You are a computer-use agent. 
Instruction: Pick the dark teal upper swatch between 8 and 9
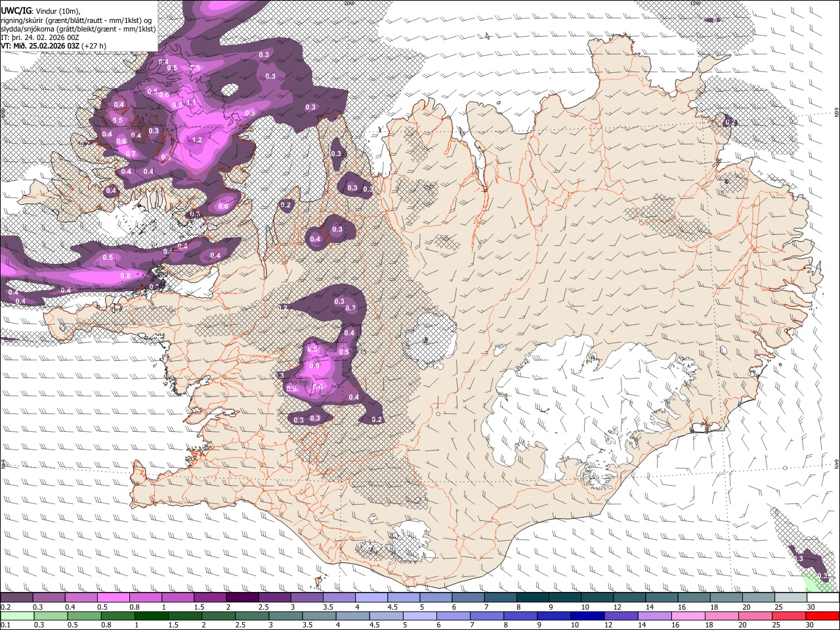[533, 597]
